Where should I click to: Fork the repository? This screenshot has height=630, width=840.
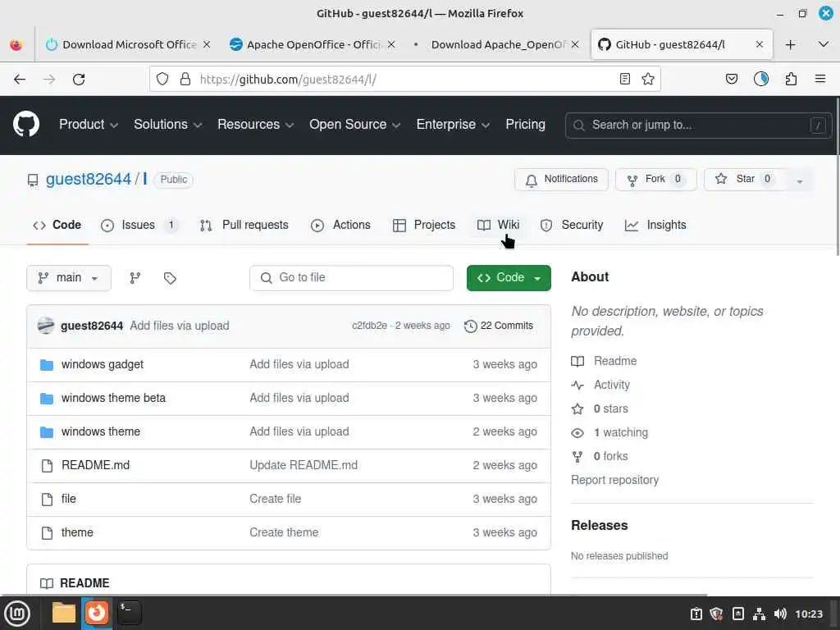655,180
